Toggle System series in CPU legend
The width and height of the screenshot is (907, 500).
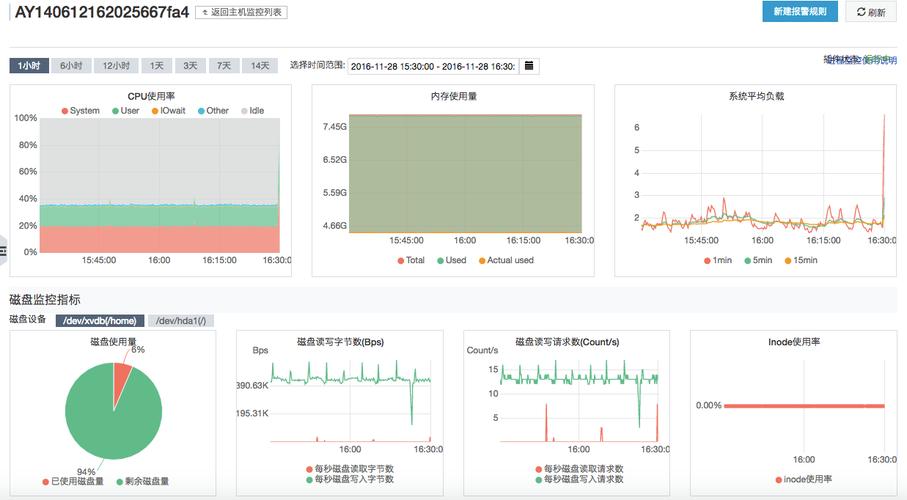pyautogui.click(x=80, y=111)
